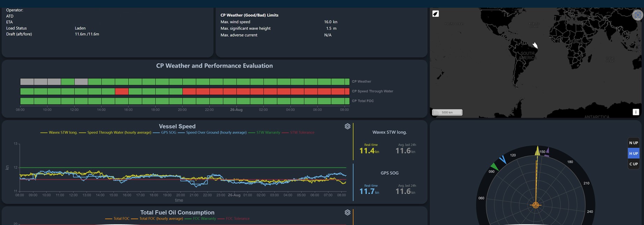Click the 5000 km map scale bar
The image size is (644, 225).
coord(447,112)
